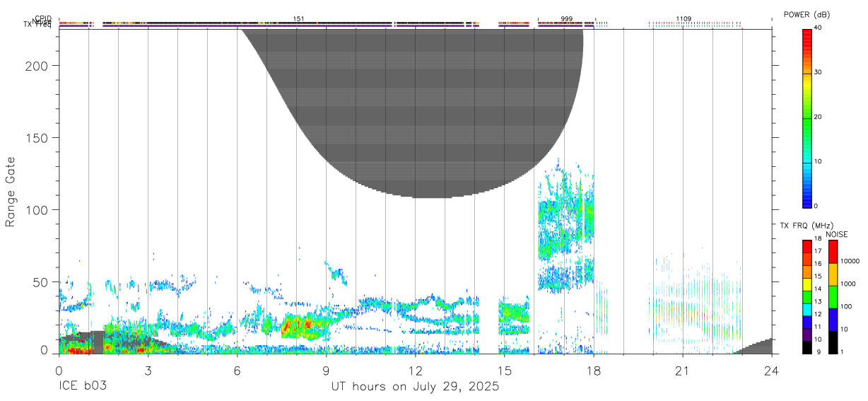Click the NOISE legend title
This screenshot has width=868, height=401.
(837, 235)
